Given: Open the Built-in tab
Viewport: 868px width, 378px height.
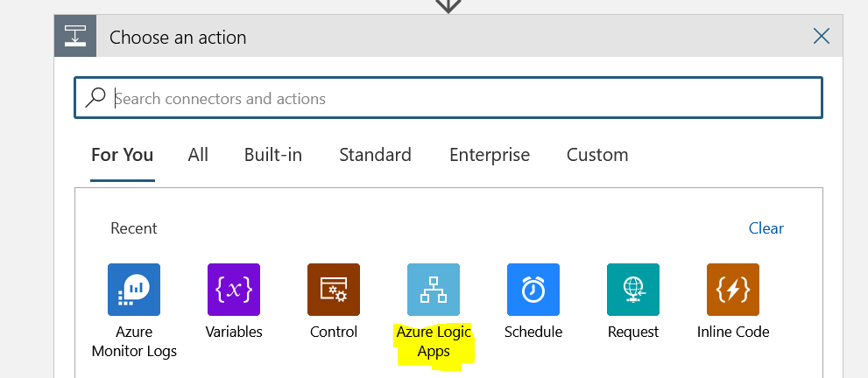Looking at the screenshot, I should (x=273, y=155).
